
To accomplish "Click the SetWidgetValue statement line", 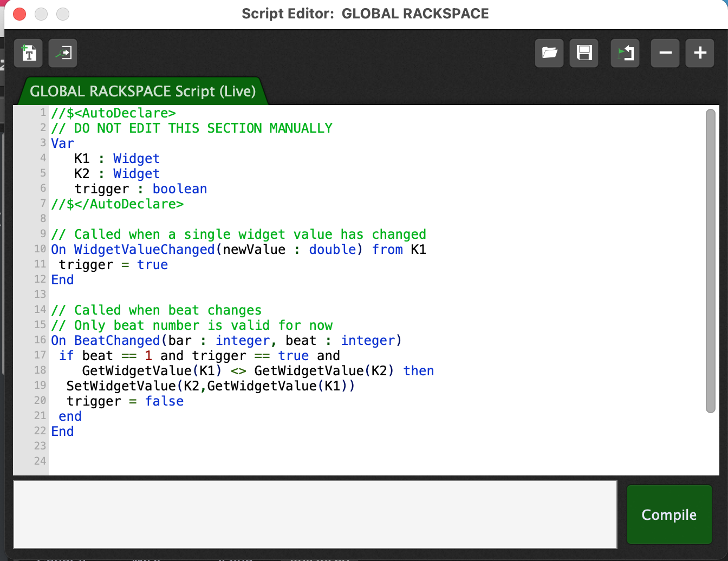I will tap(211, 386).
